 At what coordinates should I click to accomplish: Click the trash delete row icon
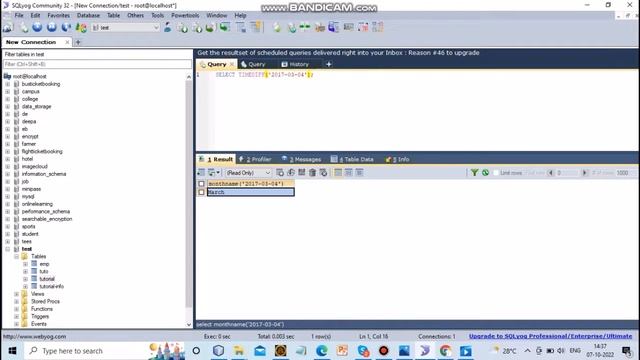313,173
